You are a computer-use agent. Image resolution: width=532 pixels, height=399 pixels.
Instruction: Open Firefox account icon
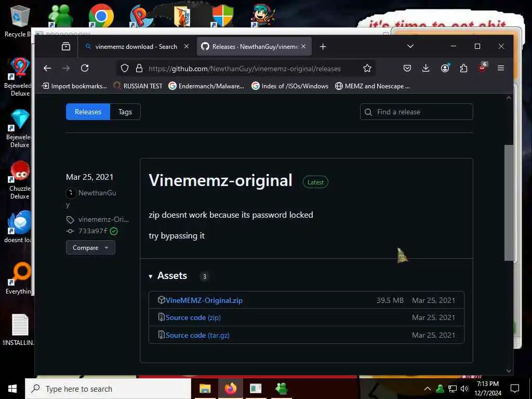pos(445,68)
